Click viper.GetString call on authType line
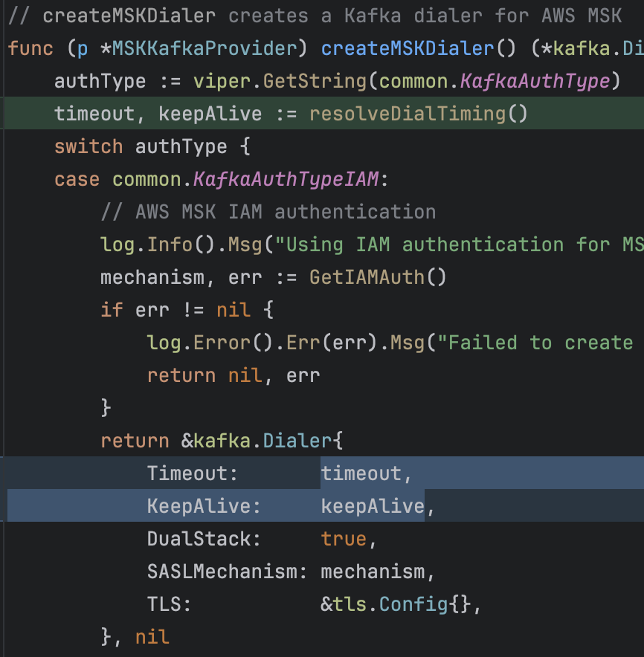The width and height of the screenshot is (644, 657). tap(280, 81)
